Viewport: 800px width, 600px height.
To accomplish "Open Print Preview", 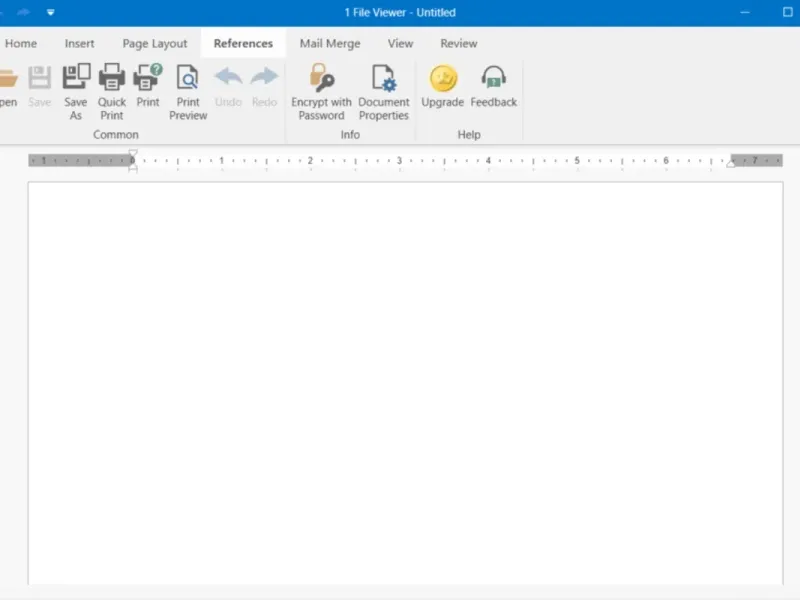I will click(x=188, y=92).
